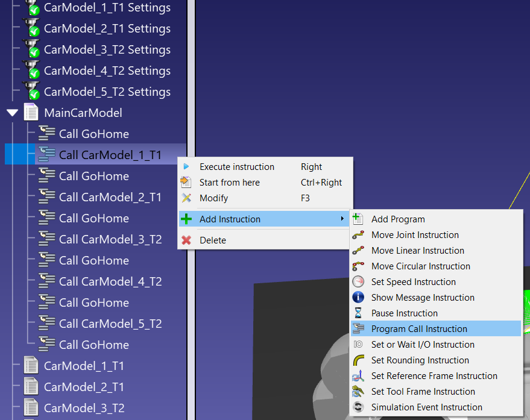Click the Set Rounding Instruction icon
Viewport: 530px width, 420px height.
tap(358, 360)
